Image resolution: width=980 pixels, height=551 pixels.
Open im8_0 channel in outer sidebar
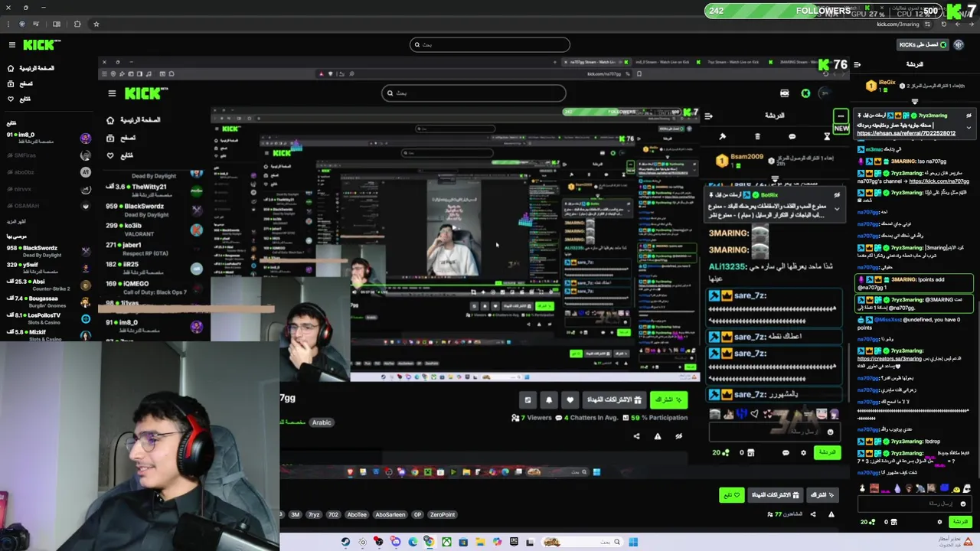pyautogui.click(x=47, y=138)
